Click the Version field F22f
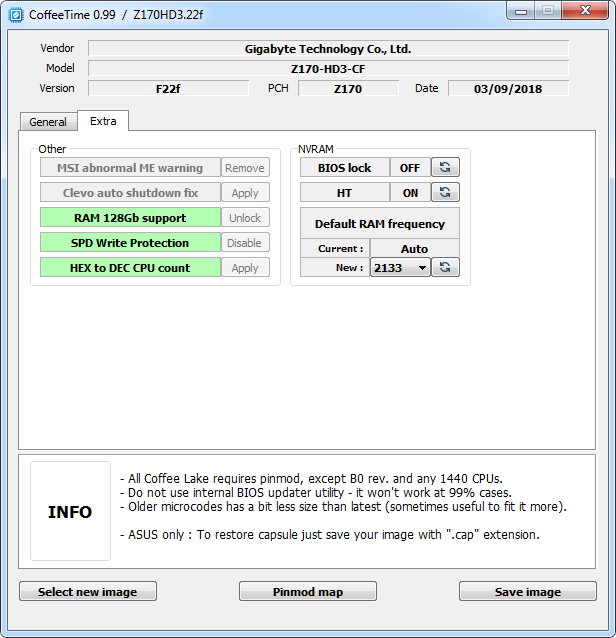The image size is (616, 638). point(168,88)
